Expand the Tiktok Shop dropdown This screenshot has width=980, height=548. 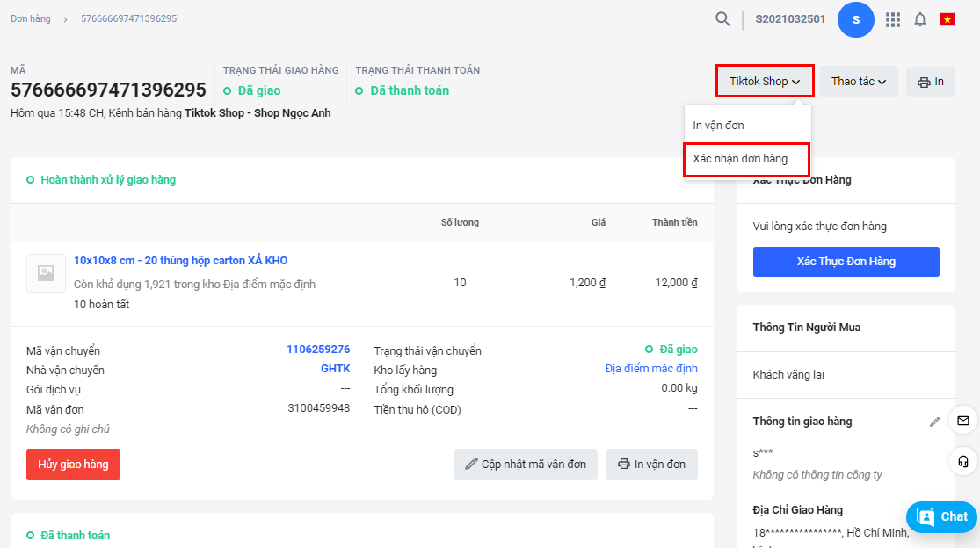tap(765, 82)
